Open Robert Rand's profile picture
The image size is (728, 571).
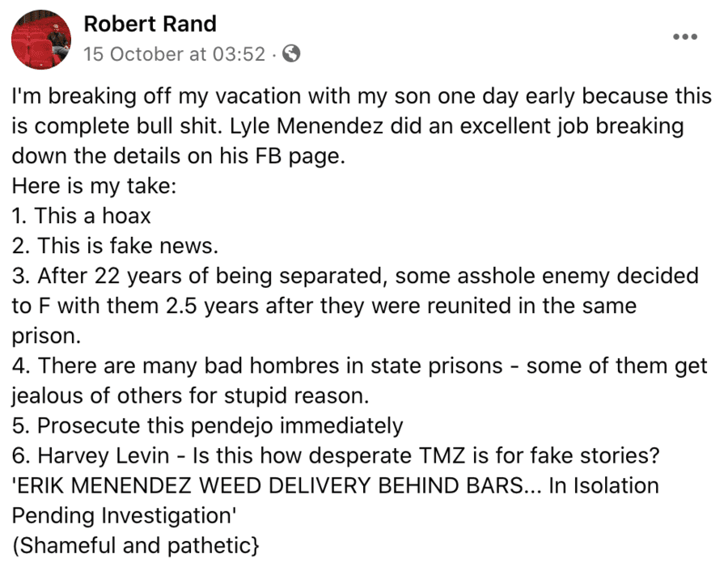pyautogui.click(x=42, y=40)
